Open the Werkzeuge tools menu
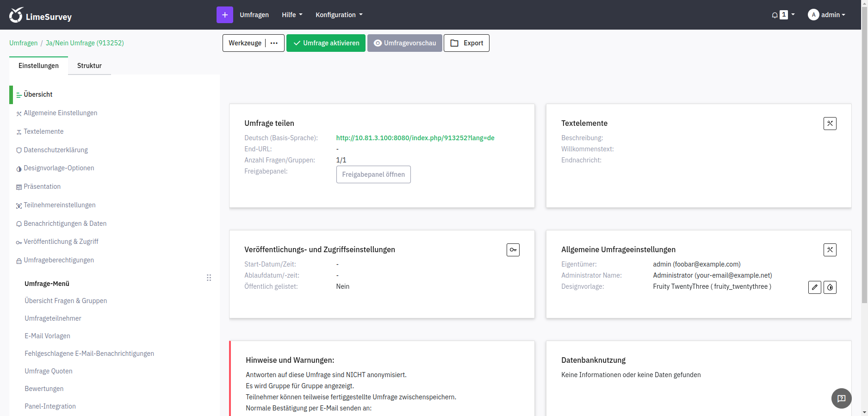The image size is (868, 416). [x=253, y=43]
